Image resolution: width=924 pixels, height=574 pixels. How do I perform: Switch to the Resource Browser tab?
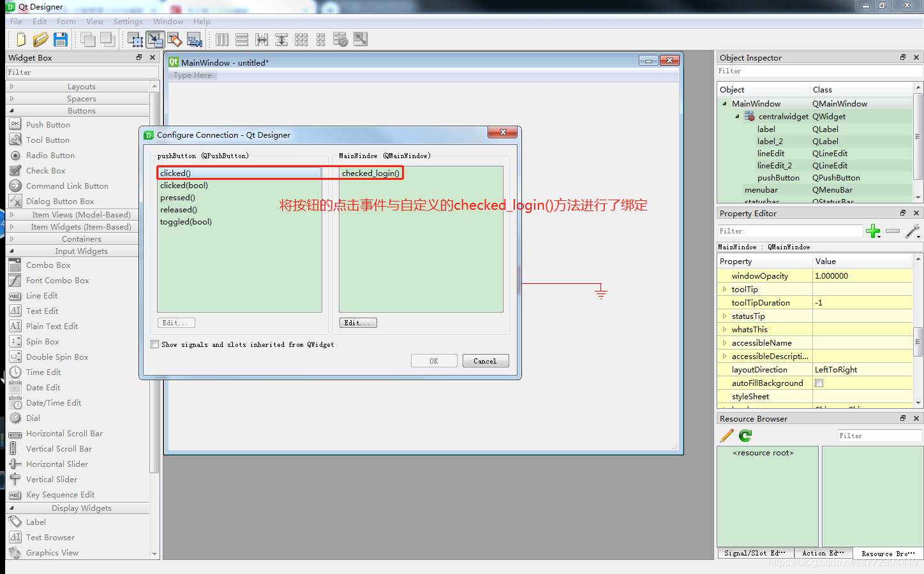click(x=888, y=554)
